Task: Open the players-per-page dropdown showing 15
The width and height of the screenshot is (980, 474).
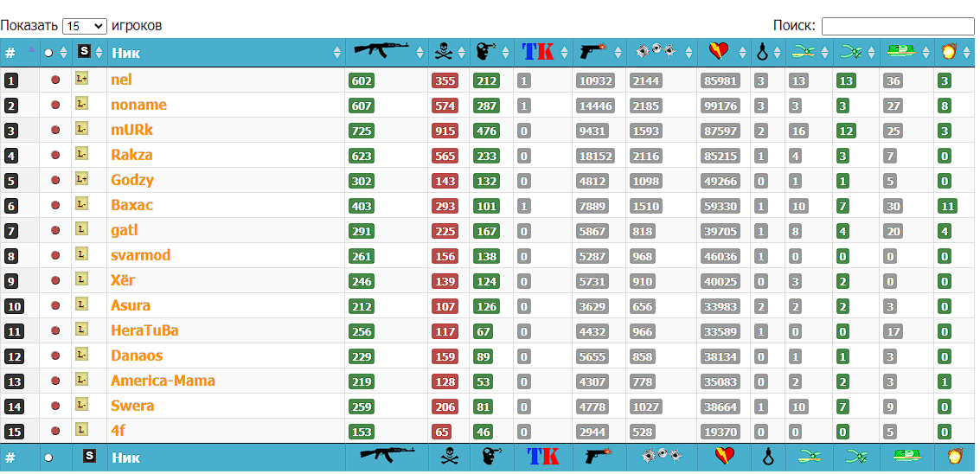Action: [x=85, y=26]
